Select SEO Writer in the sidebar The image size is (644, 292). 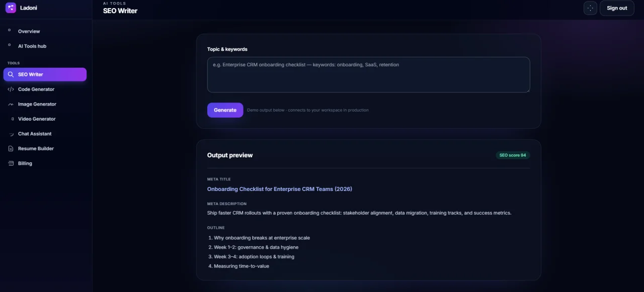click(x=45, y=74)
